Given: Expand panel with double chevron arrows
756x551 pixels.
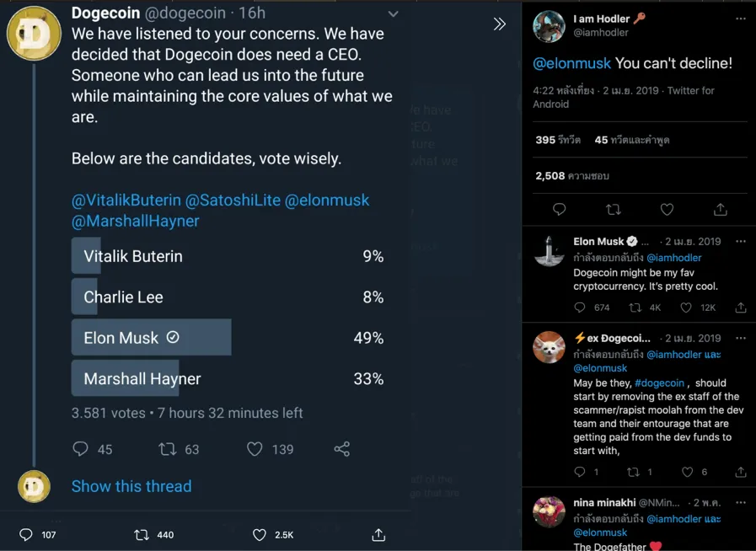Looking at the screenshot, I should (500, 24).
